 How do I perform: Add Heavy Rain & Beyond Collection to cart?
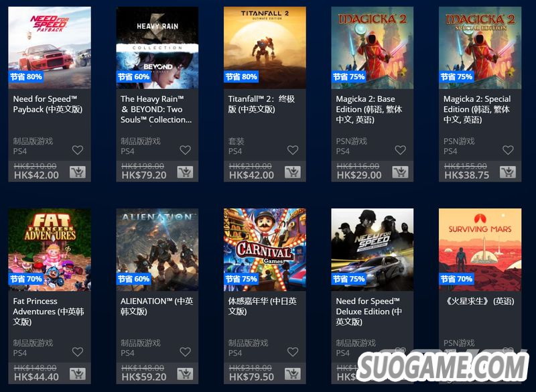(x=186, y=172)
